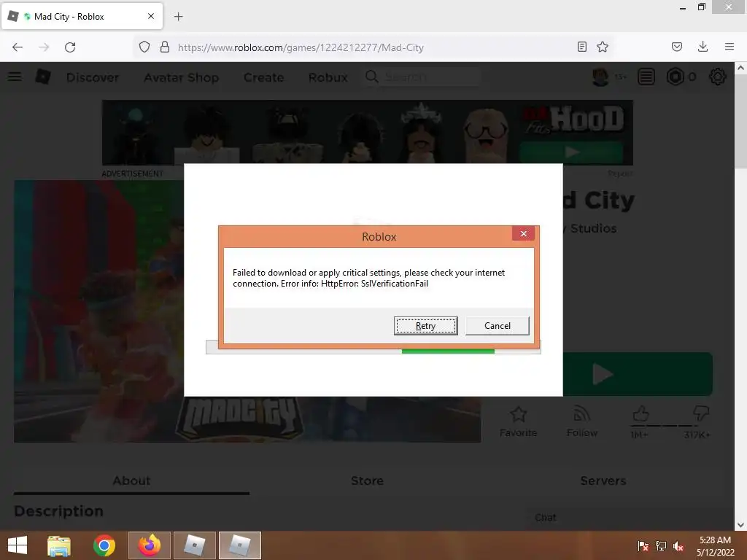
Task: Open the taskbar clock showing 5:28 AM
Action: pos(715,545)
